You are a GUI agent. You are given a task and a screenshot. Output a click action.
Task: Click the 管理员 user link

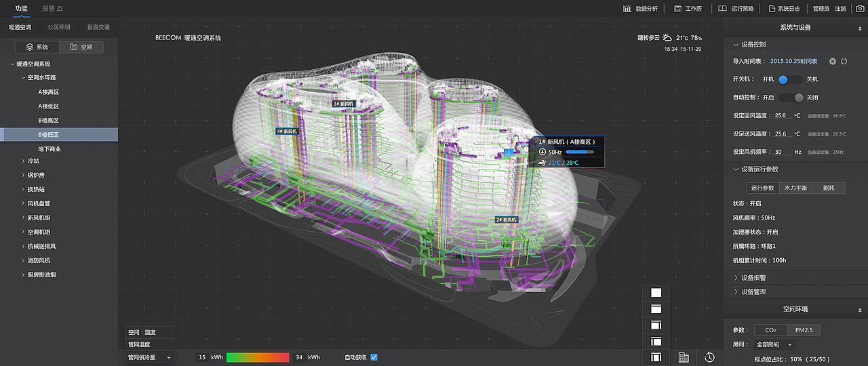pyautogui.click(x=821, y=9)
